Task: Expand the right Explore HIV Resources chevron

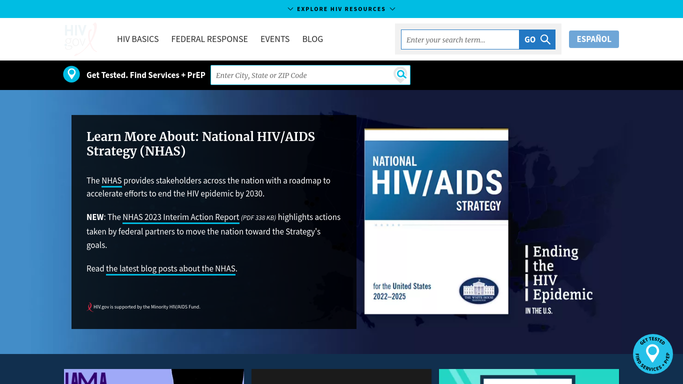Action: coord(392,9)
